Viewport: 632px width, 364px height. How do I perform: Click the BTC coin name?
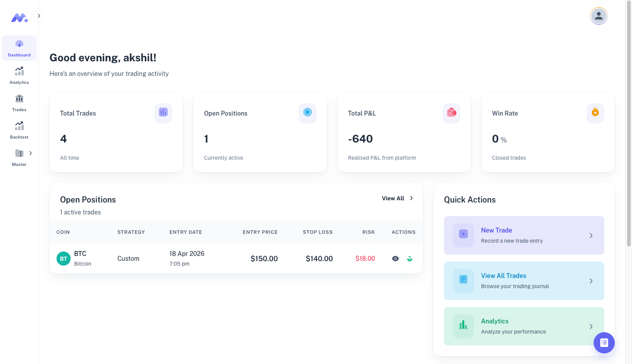click(80, 254)
